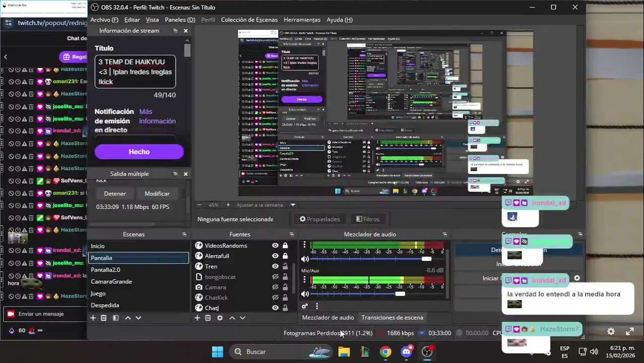This screenshot has height=363, width=644.
Task: Close the Salida múltiple panel
Action: [185, 174]
